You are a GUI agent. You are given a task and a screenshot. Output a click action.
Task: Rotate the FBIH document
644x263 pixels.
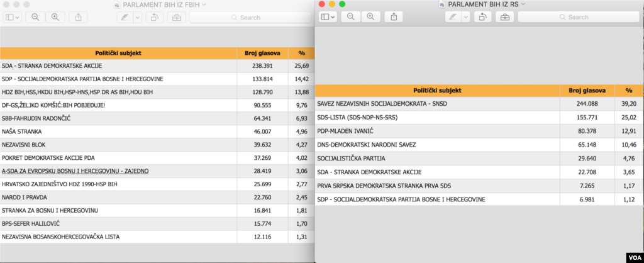tap(153, 17)
